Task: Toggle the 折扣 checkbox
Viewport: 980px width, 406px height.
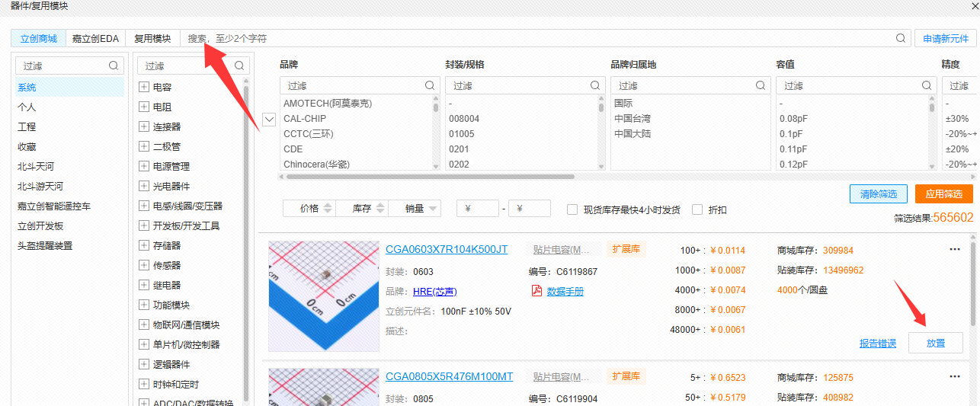Action: (x=697, y=209)
